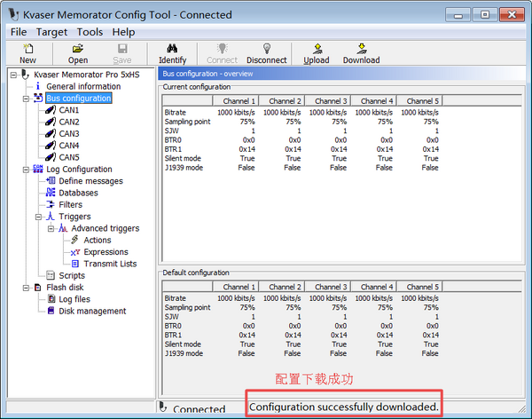The height and width of the screenshot is (419, 532).
Task: Click the Define messages icon
Action: pyautogui.click(x=51, y=181)
